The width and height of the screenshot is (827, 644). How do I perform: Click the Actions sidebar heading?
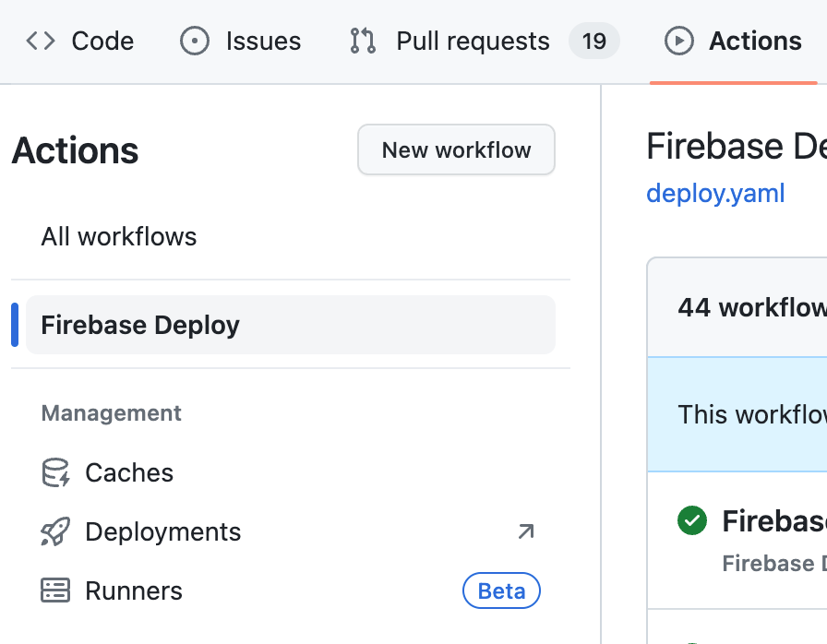tap(75, 150)
